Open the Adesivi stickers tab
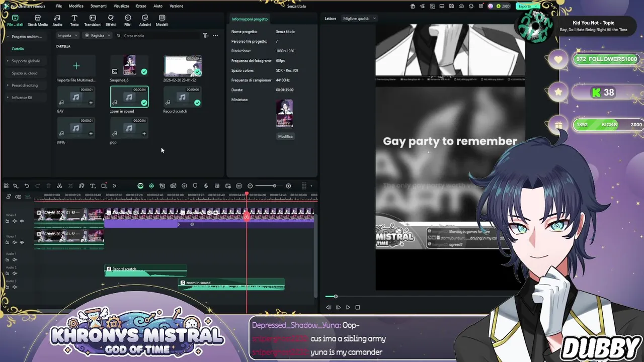 point(145,21)
